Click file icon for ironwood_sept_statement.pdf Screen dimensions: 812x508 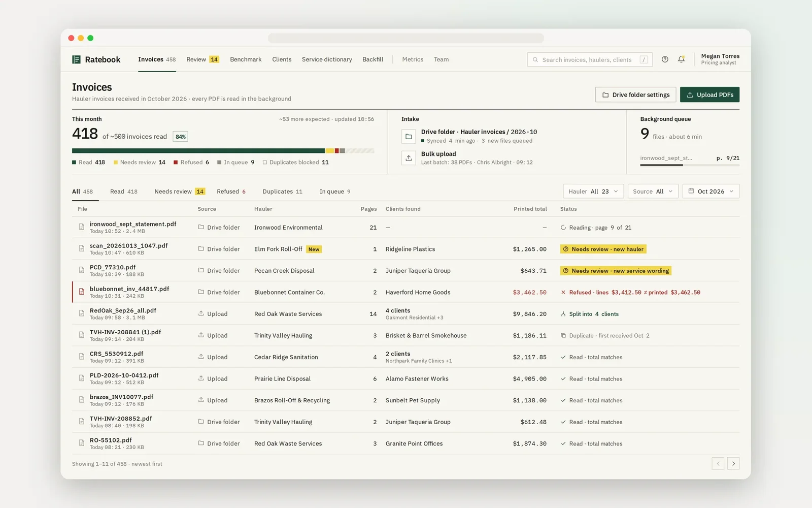coord(81,227)
